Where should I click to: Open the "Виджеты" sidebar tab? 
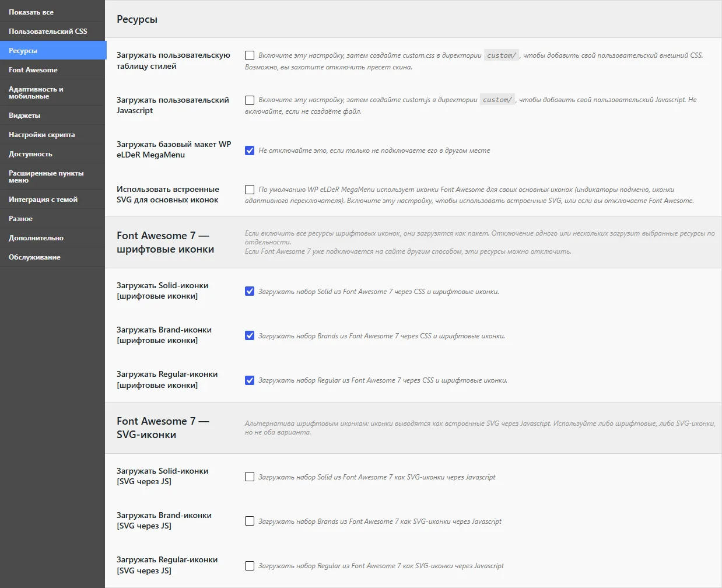pyautogui.click(x=53, y=116)
